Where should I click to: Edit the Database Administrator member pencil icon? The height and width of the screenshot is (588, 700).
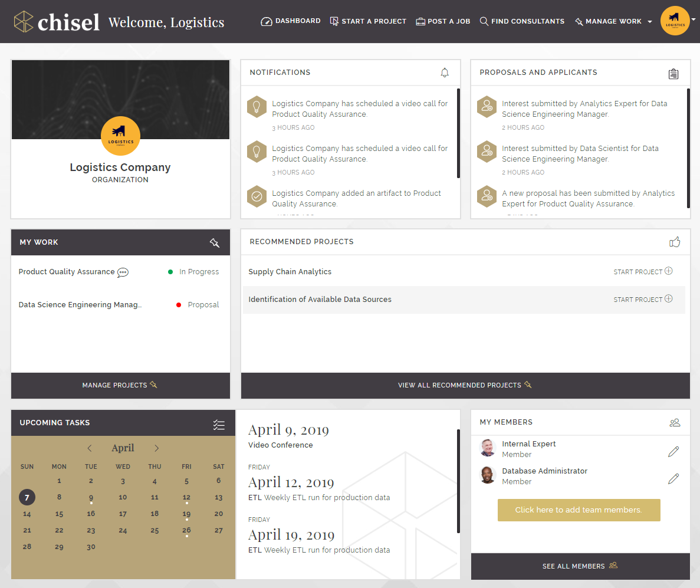coord(673,478)
